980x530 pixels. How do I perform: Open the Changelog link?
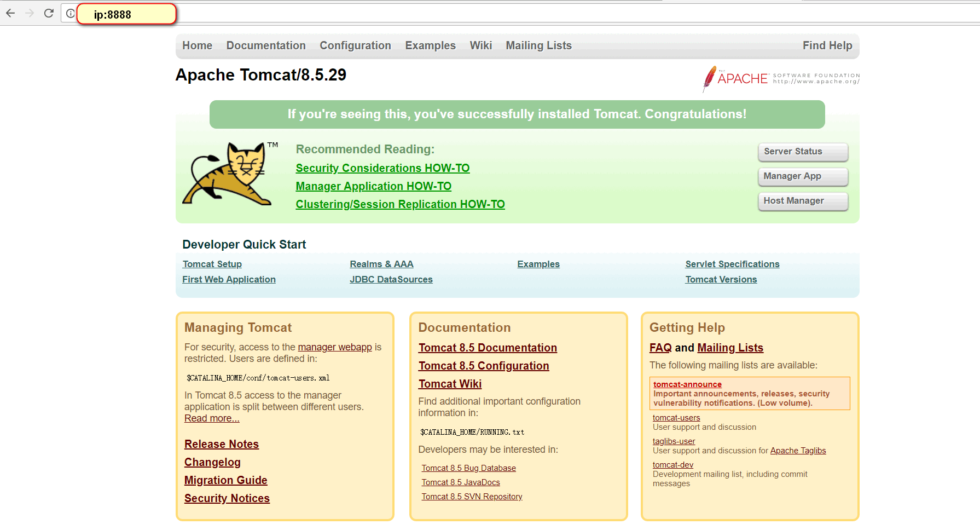point(212,463)
